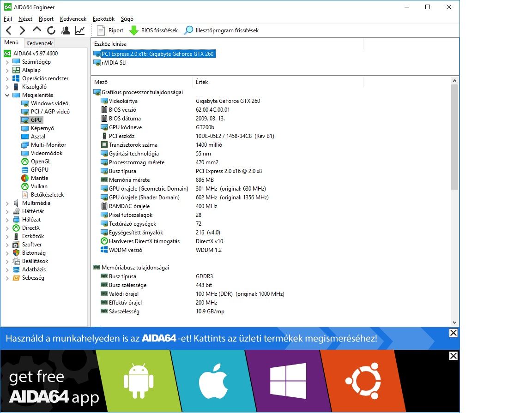This screenshot has height=413, width=532.
Task: Expand the Operációs rendszer node
Action: pos(7,78)
